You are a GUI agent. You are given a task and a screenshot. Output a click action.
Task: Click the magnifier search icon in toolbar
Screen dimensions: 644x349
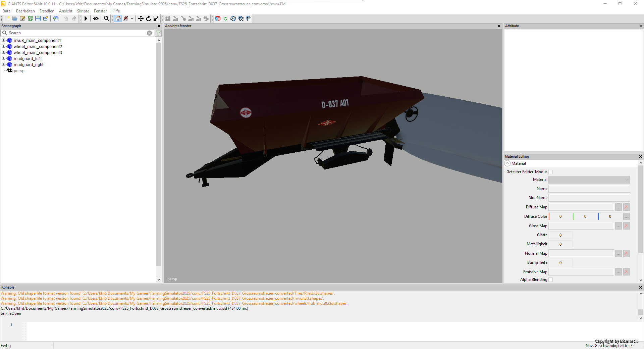106,18
